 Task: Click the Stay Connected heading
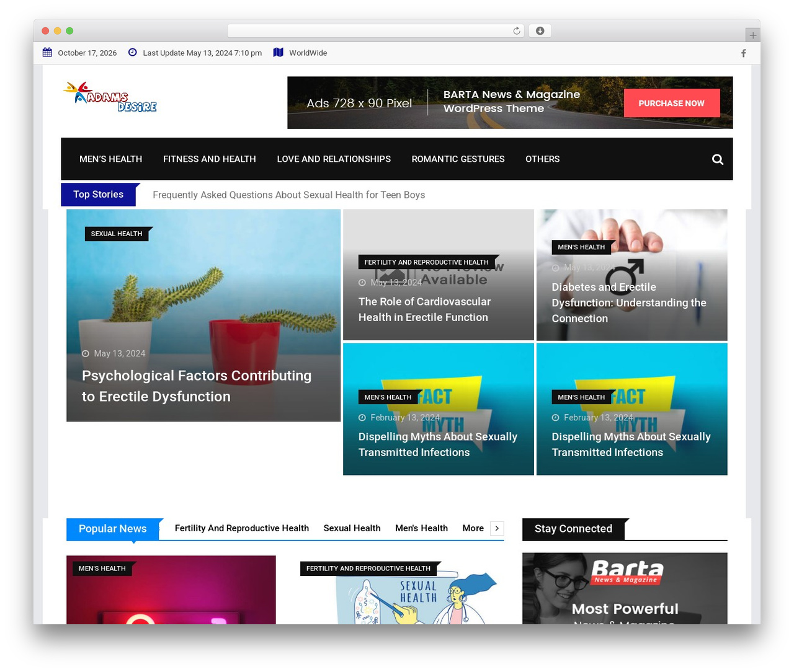pos(573,529)
